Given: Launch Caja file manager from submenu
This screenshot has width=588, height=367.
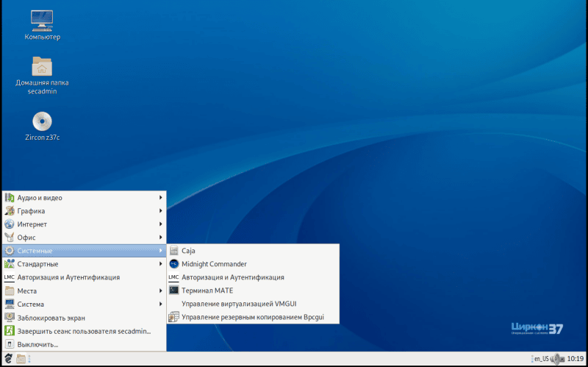Looking at the screenshot, I should pos(188,251).
